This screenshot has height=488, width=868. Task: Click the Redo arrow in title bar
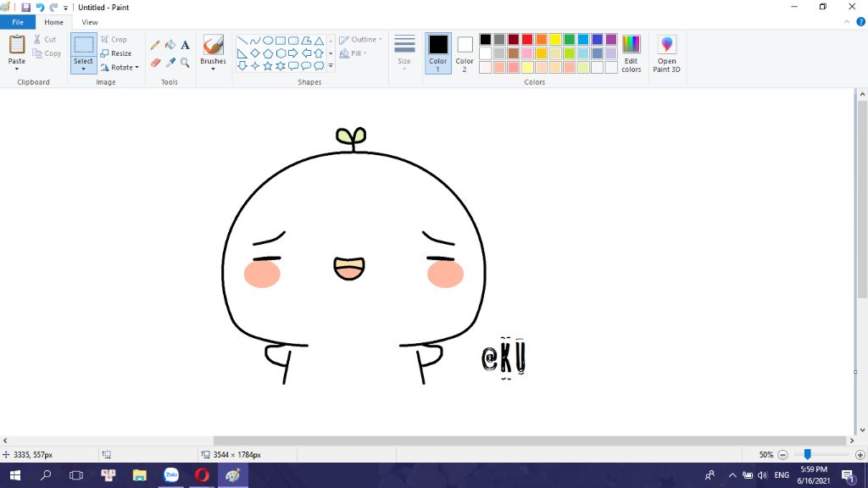tap(53, 7)
